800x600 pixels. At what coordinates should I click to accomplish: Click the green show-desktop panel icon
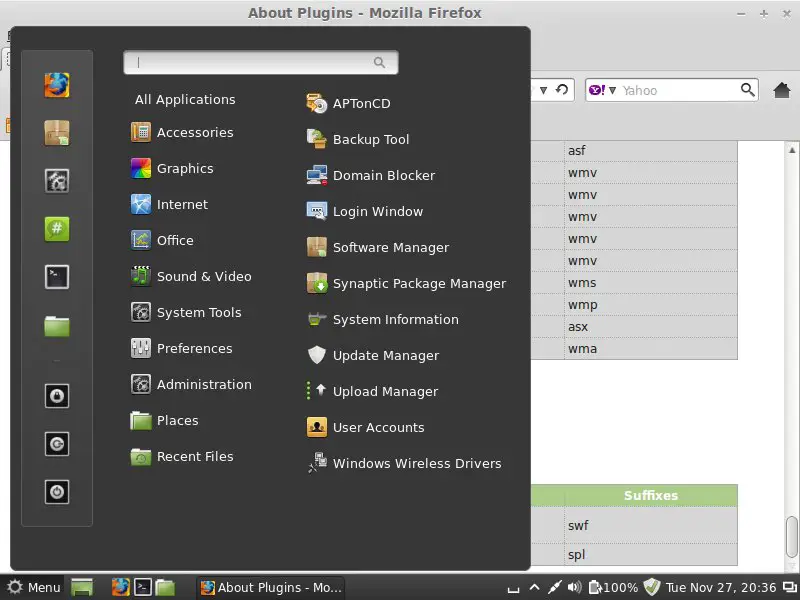82,588
